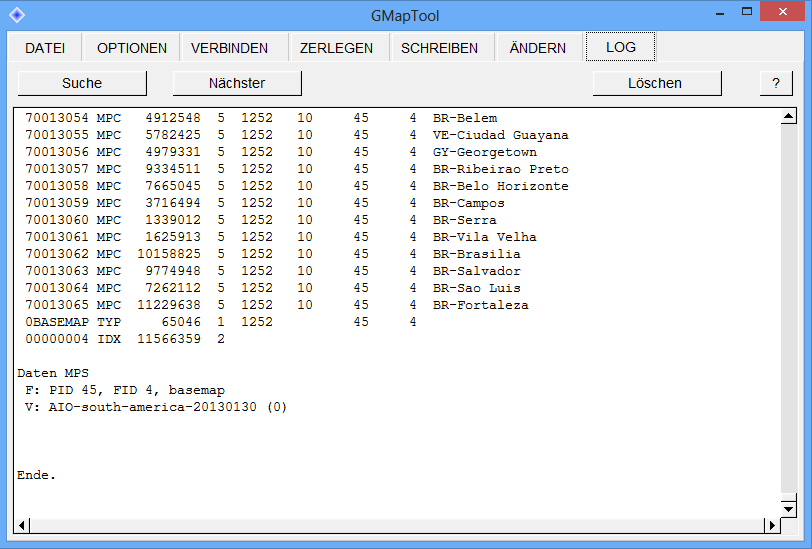Click file size value 65046

click(181, 322)
